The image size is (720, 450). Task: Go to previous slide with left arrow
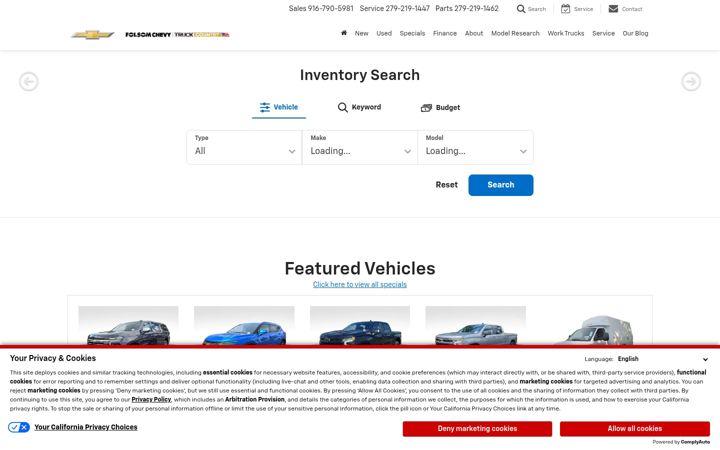(28, 82)
